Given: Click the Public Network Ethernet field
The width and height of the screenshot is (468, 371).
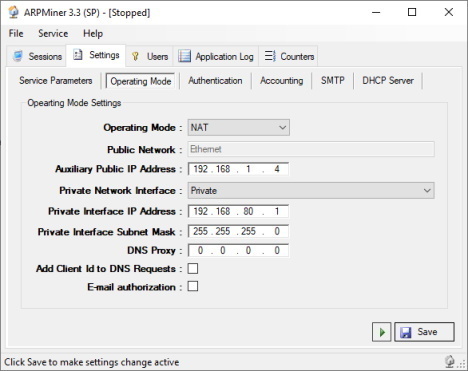Looking at the screenshot, I should 311,149.
